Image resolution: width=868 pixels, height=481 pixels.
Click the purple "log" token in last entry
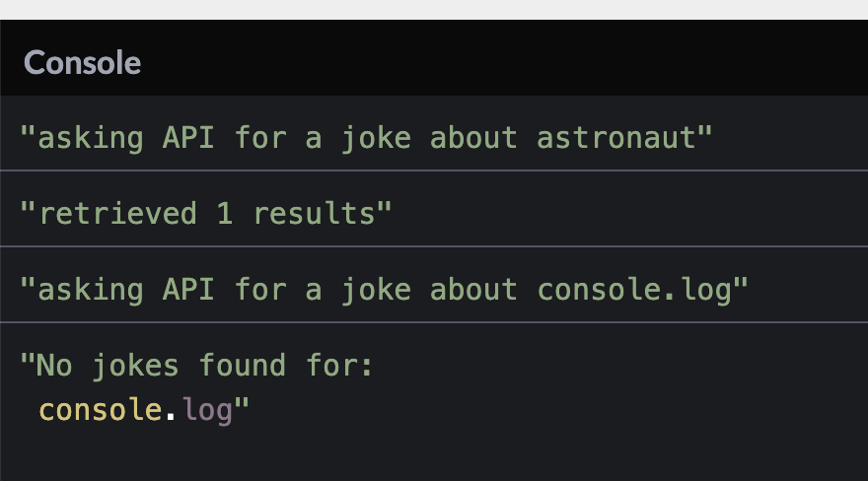click(206, 409)
